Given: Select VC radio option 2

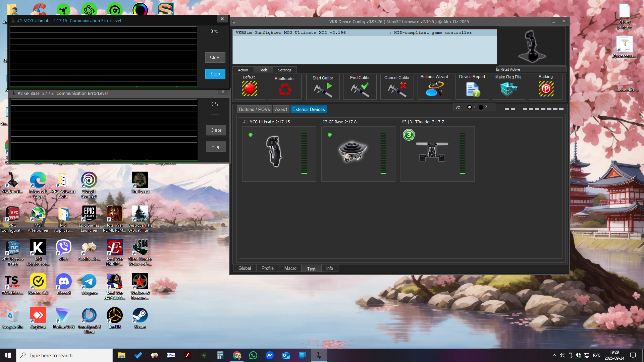Looking at the screenshot, I should coord(481,107).
